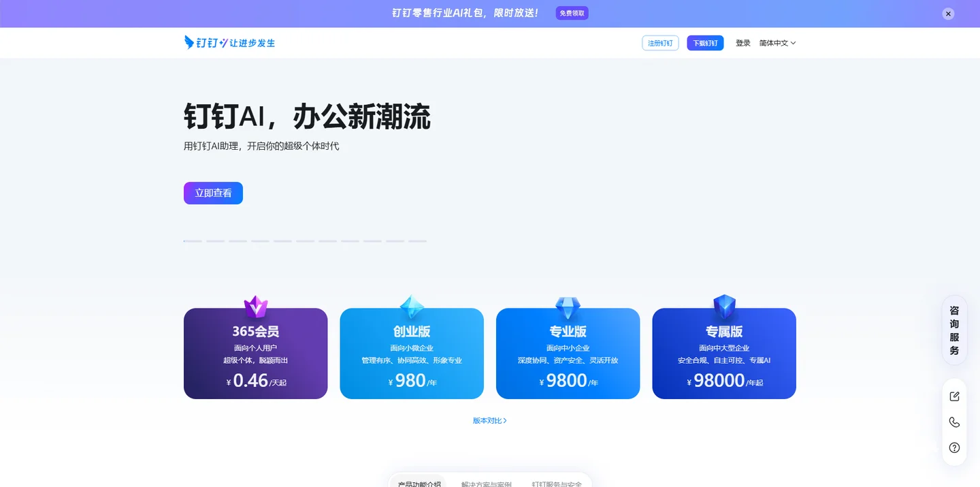This screenshot has height=487, width=980.
Task: Click 面向个人用户 description text
Action: (256, 348)
